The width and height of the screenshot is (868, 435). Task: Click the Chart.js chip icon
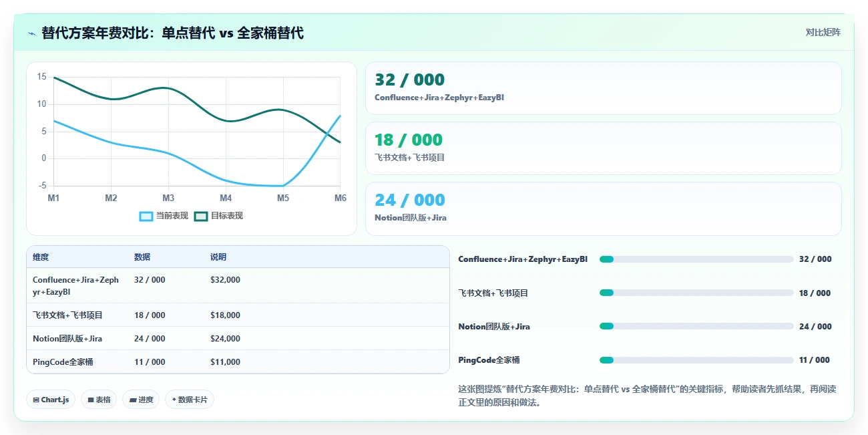[36, 400]
